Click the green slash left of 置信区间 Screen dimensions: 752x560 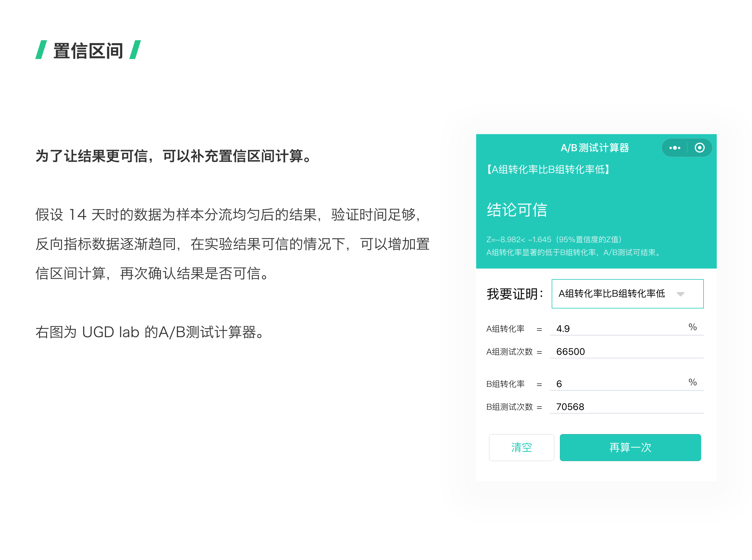[x=41, y=50]
